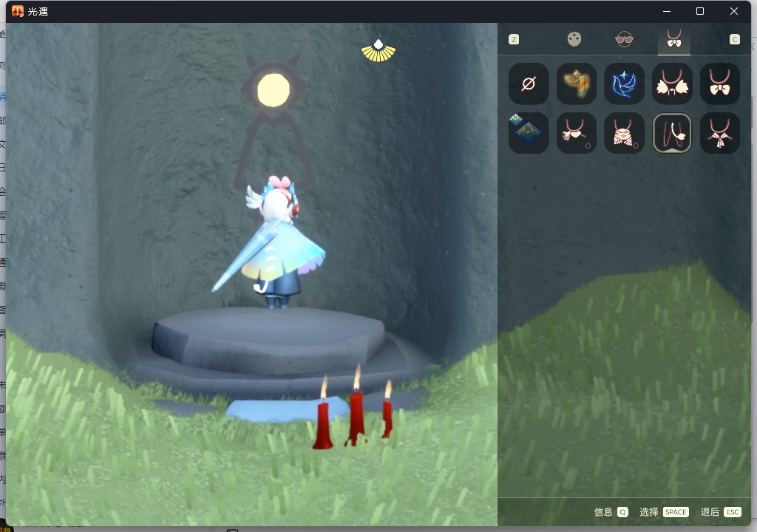Click the highlighted long tassel necklace
757x532 pixels.
(673, 132)
